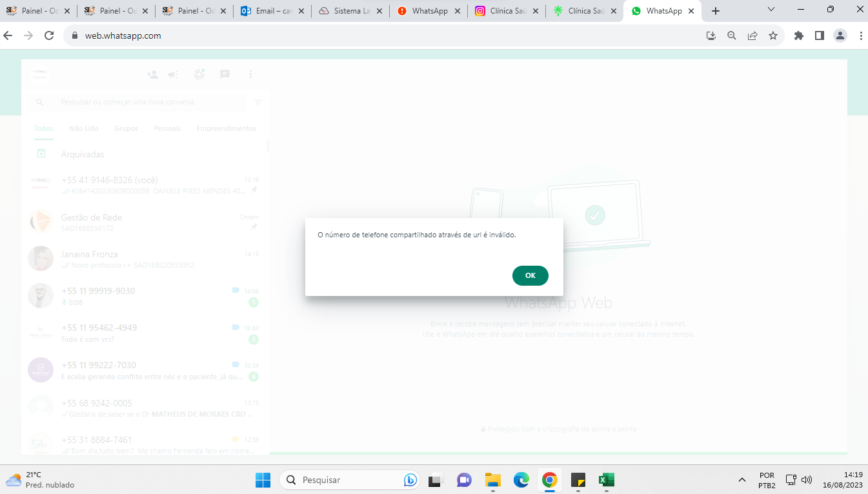Click the taskbar Pesquisar search box

[350, 480]
